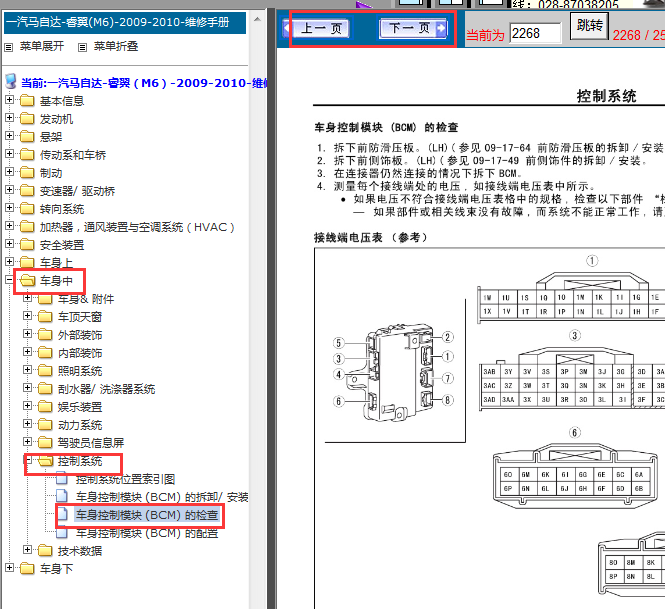Click the 下一页 next page button

414,28
